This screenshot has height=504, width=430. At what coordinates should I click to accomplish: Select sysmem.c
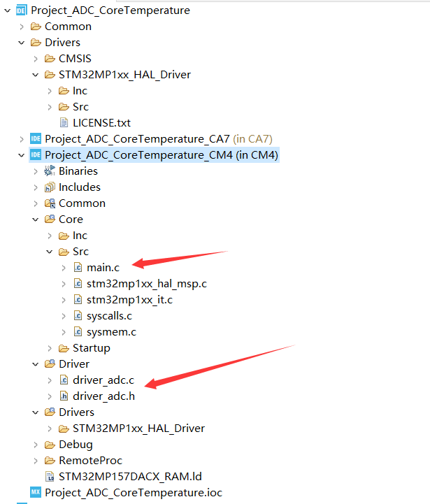point(111,332)
